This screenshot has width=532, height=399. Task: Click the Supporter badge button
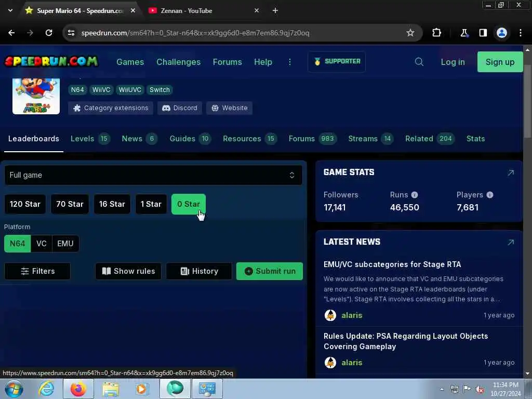[x=337, y=61]
